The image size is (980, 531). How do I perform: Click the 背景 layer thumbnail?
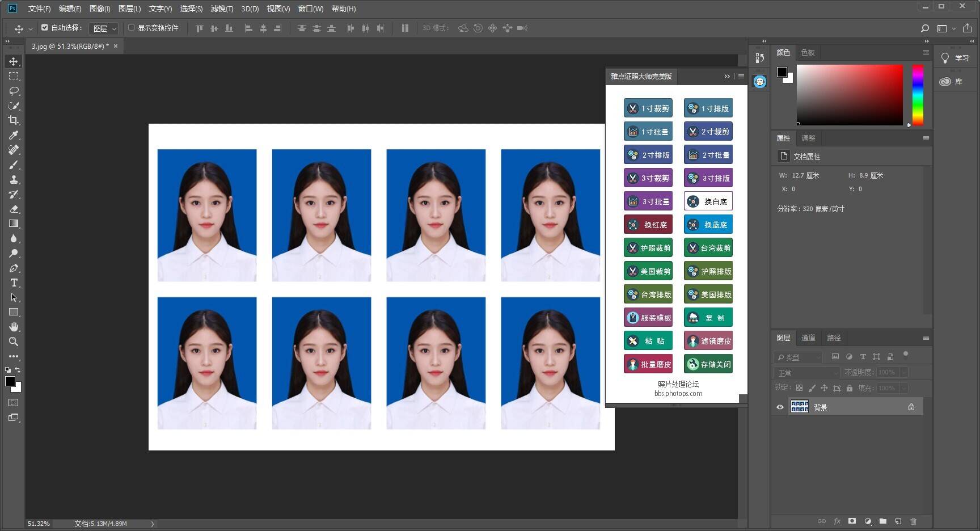point(799,406)
